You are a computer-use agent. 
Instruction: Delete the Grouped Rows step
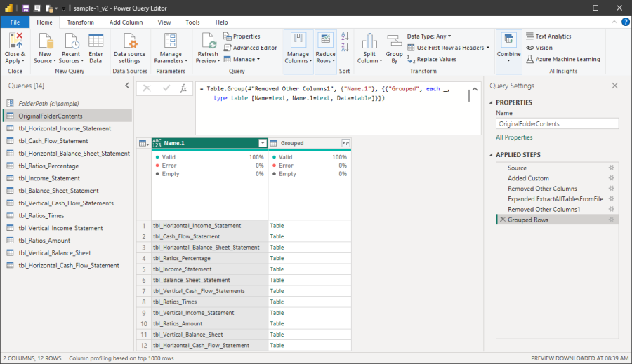[503, 220]
